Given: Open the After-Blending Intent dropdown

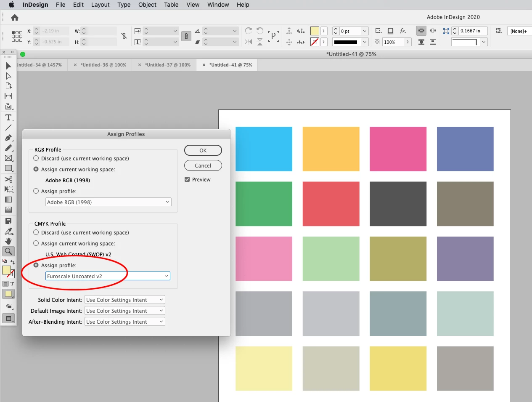Looking at the screenshot, I should click(125, 322).
